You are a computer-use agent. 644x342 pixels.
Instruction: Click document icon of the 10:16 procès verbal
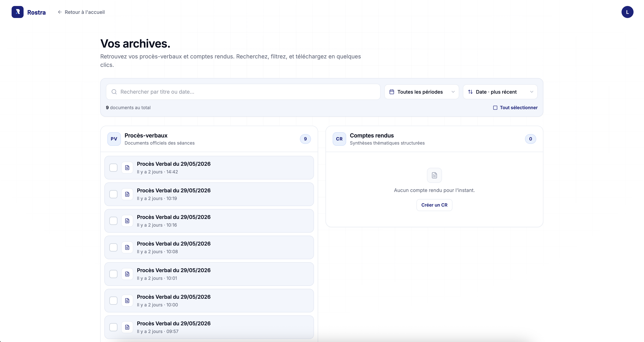[127, 221]
